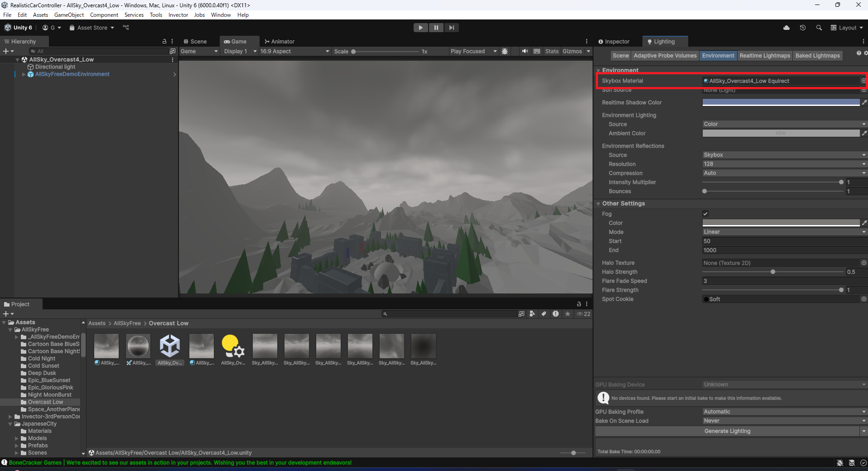Click the Step frame button
This screenshot has width=868, height=471.
[x=451, y=28]
